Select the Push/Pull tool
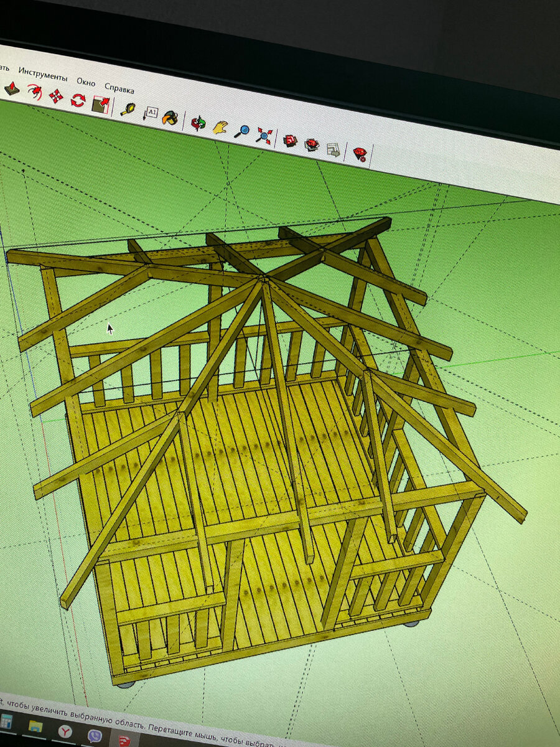The image size is (560, 747). 11,88
